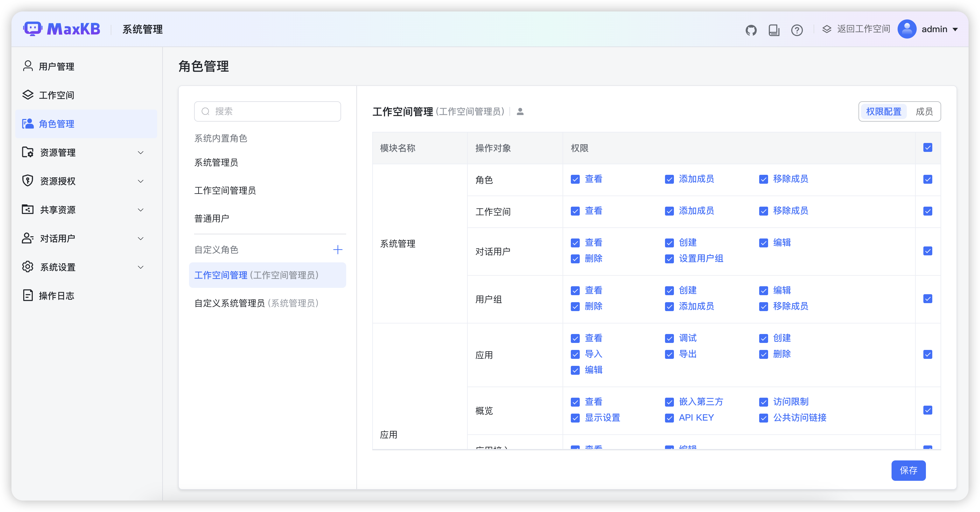Open the GitHub icon in the top bar

751,29
